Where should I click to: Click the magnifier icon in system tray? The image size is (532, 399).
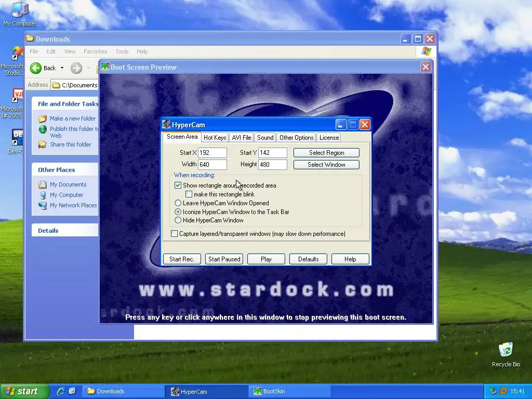503,391
